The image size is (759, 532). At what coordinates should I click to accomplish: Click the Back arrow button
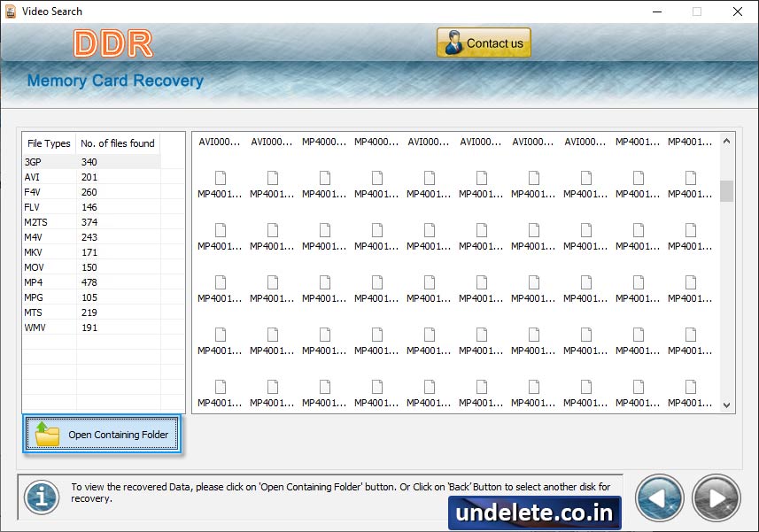(659, 497)
